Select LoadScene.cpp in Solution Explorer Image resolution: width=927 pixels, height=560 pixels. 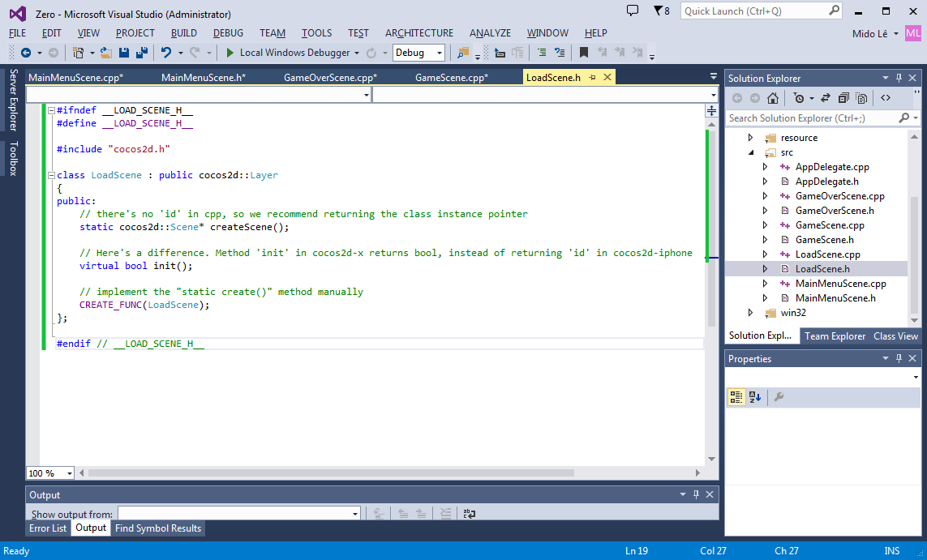[x=828, y=254]
